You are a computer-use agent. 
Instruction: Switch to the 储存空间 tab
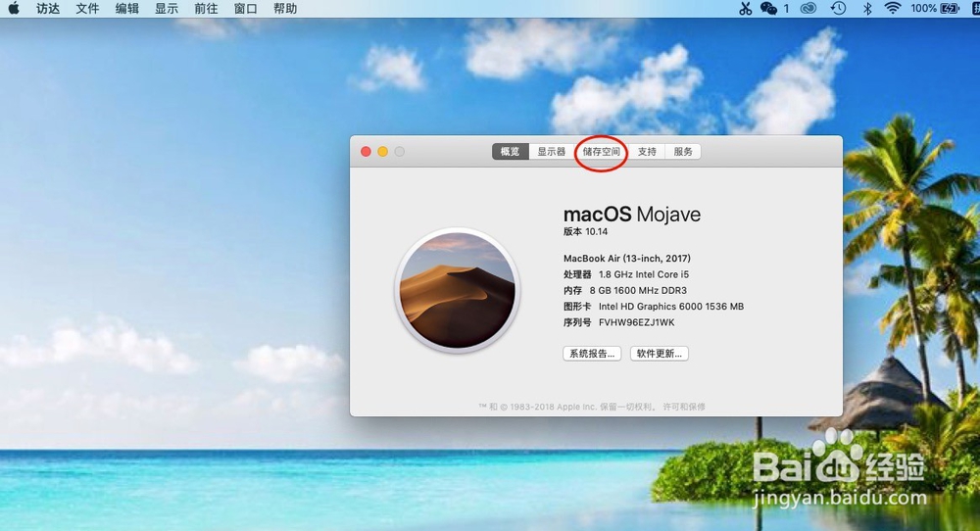[602, 152]
